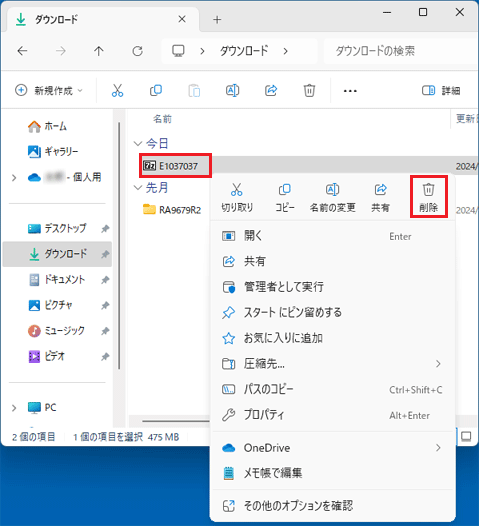Open the 新規作成 dropdown
This screenshot has width=479, height=526.
coord(49,91)
